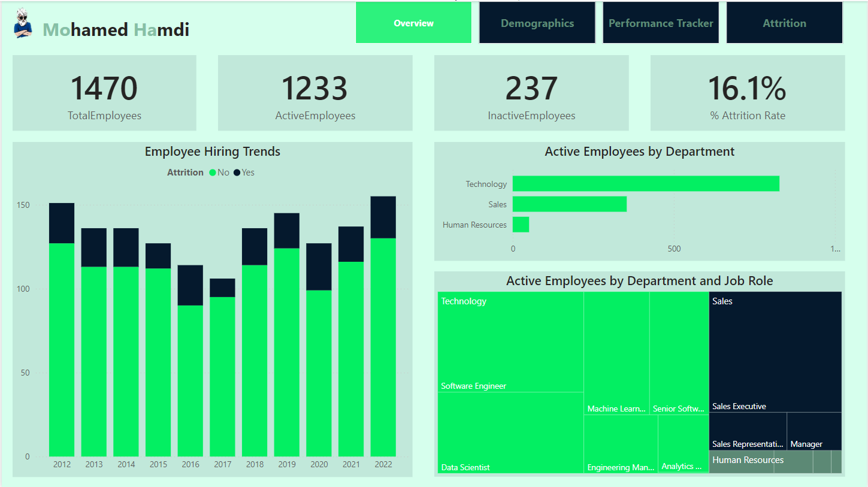Screen dimensions: 868x487
Task: Select the Data Scientist treemap tile
Action: (510, 431)
